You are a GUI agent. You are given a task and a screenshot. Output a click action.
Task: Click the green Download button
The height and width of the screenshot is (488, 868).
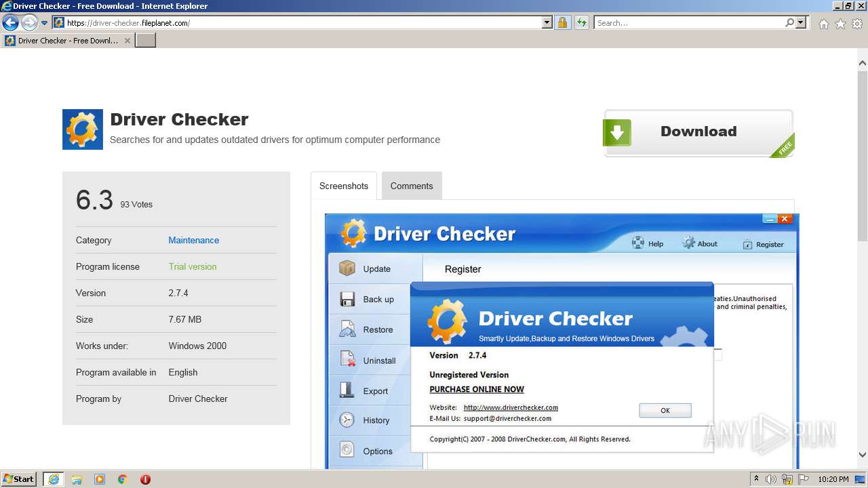click(698, 133)
